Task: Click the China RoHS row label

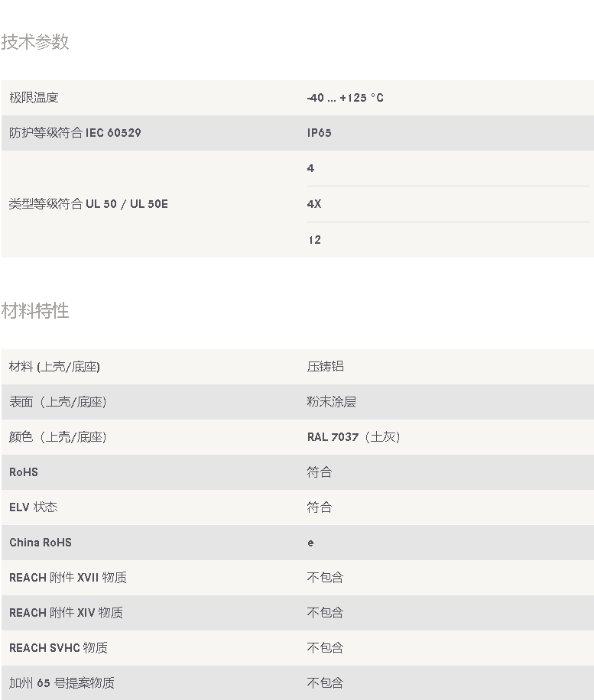Action: pyautogui.click(x=41, y=543)
